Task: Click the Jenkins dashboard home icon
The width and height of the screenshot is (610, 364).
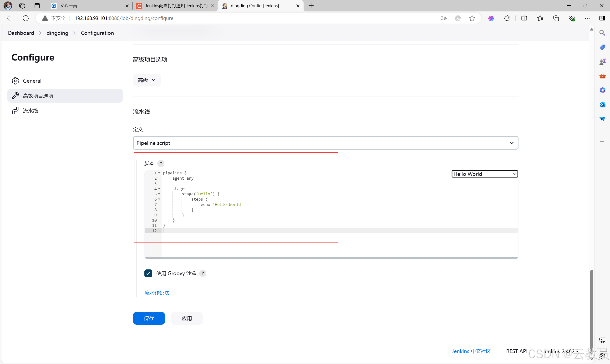Action: point(20,32)
